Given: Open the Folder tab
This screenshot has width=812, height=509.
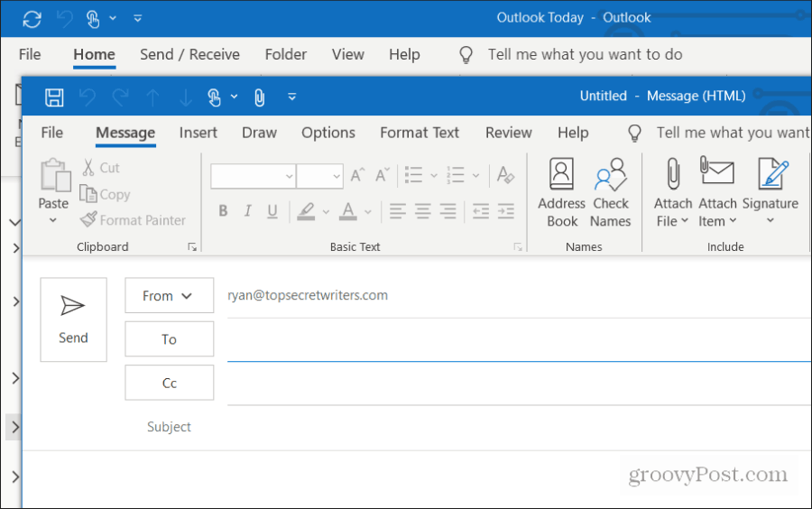Looking at the screenshot, I should 286,54.
